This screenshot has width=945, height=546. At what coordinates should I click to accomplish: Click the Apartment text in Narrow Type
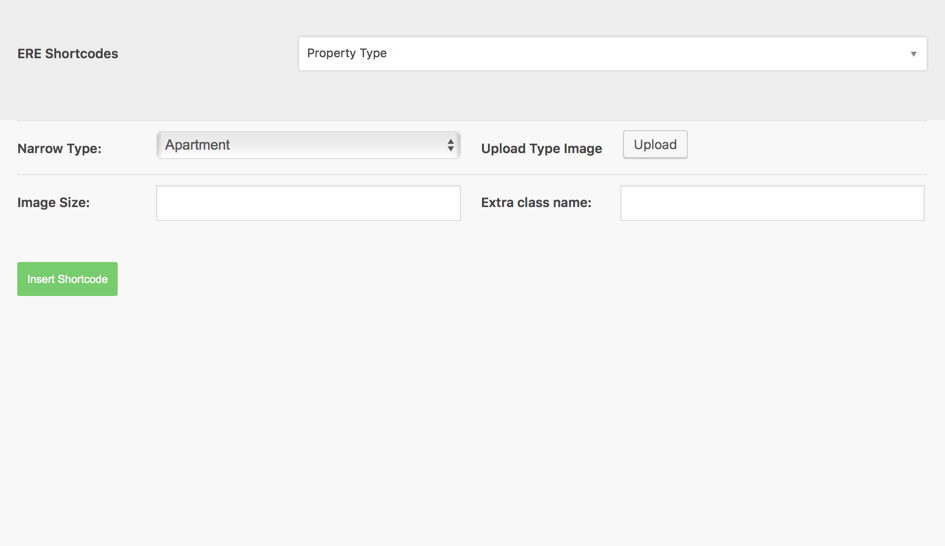click(197, 145)
